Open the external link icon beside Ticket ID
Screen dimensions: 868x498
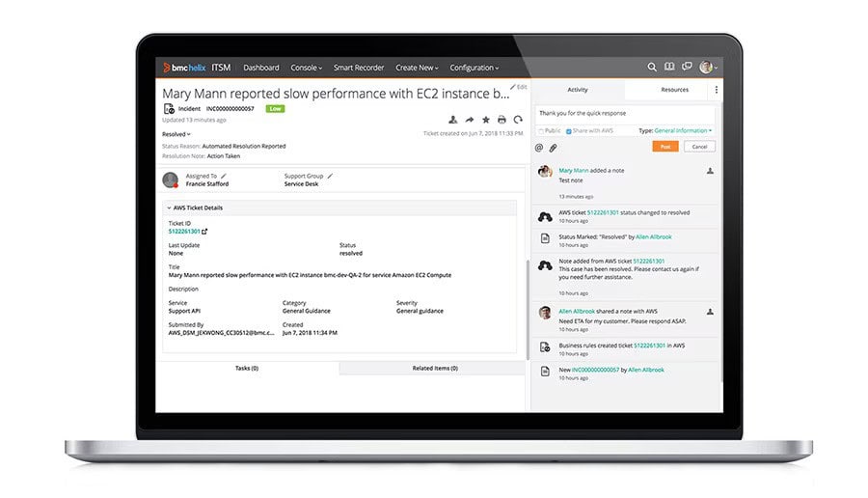204,232
